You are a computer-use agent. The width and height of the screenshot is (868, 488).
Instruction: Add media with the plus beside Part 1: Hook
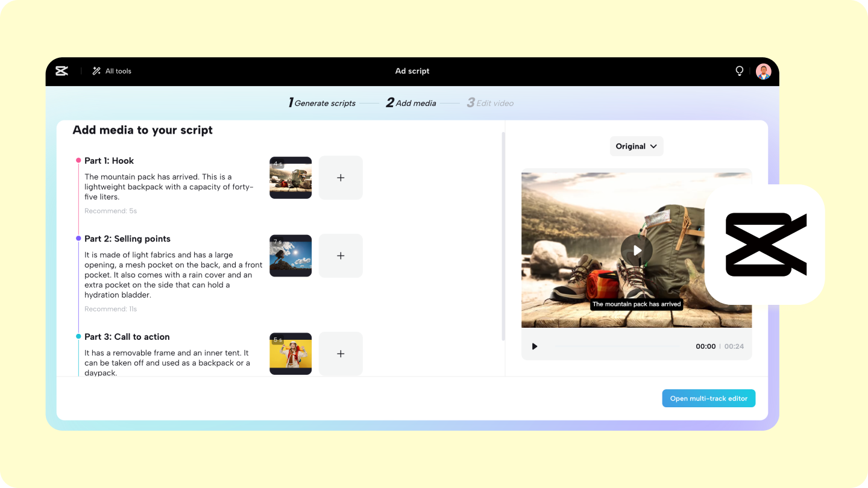pos(341,177)
